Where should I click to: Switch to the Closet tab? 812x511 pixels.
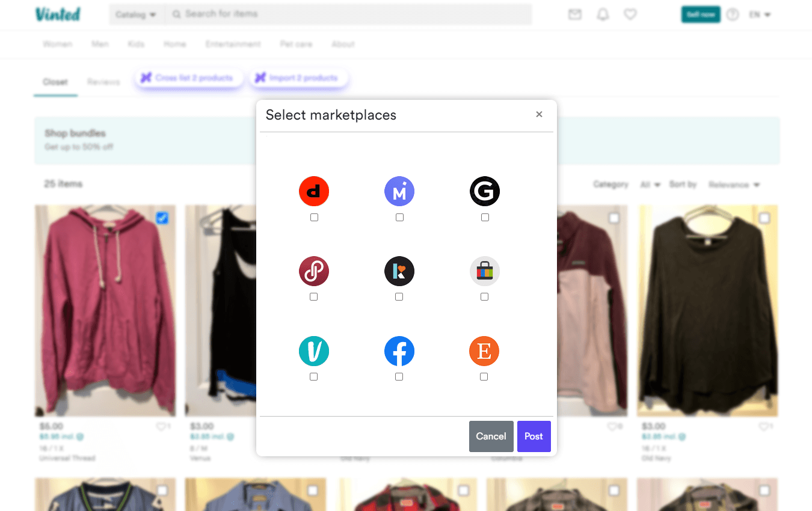(55, 82)
